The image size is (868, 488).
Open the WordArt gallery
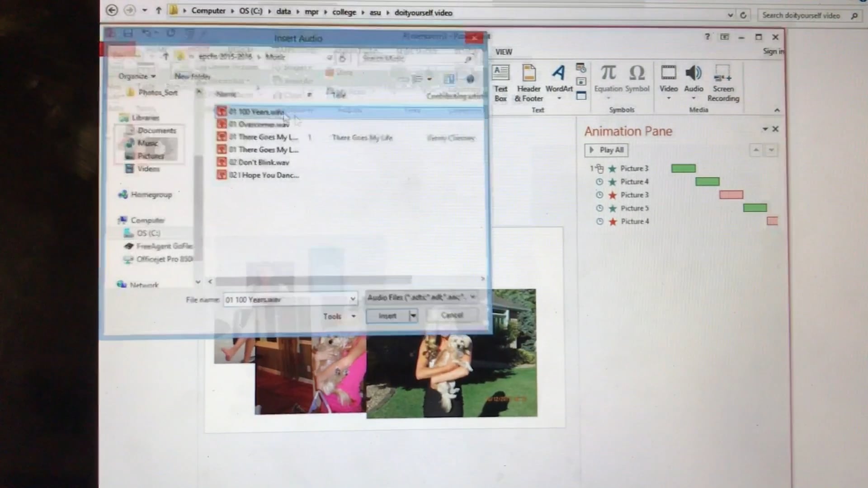click(559, 82)
